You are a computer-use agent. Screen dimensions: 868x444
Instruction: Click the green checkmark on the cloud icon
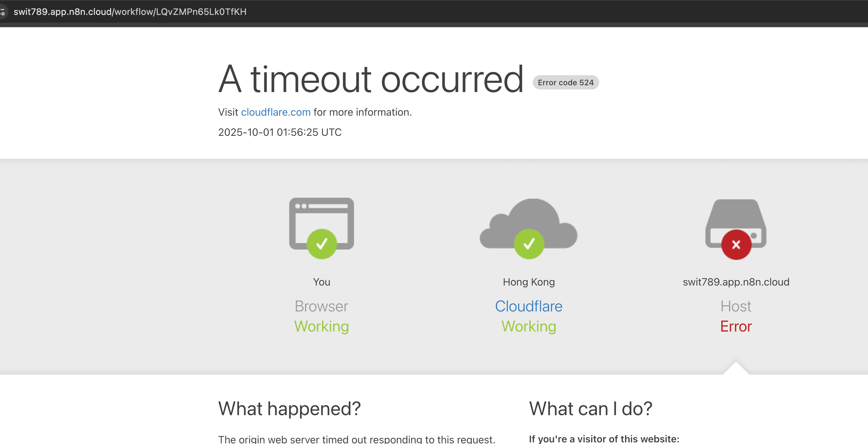click(529, 244)
